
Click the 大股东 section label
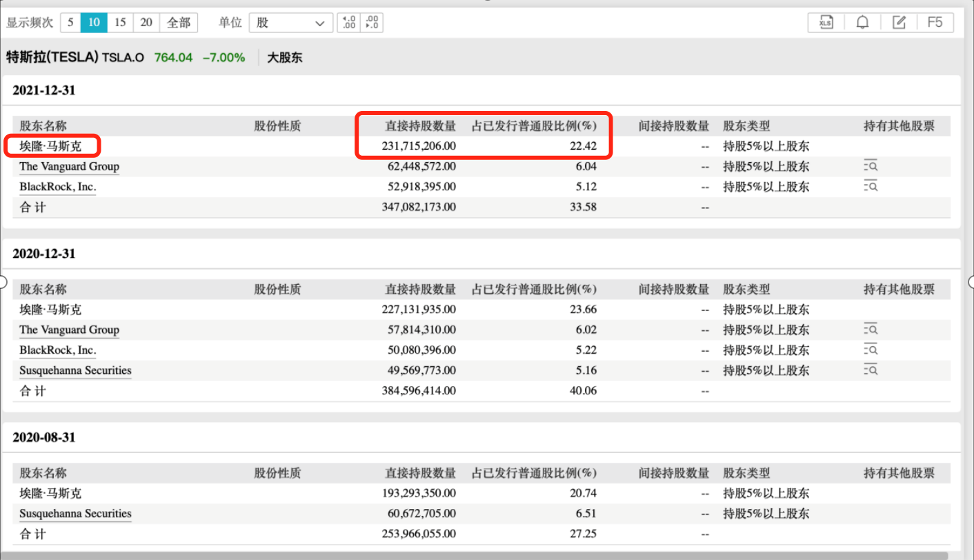[285, 58]
